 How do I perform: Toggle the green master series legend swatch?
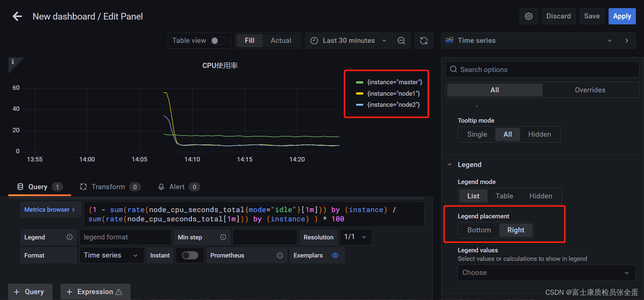(359, 82)
